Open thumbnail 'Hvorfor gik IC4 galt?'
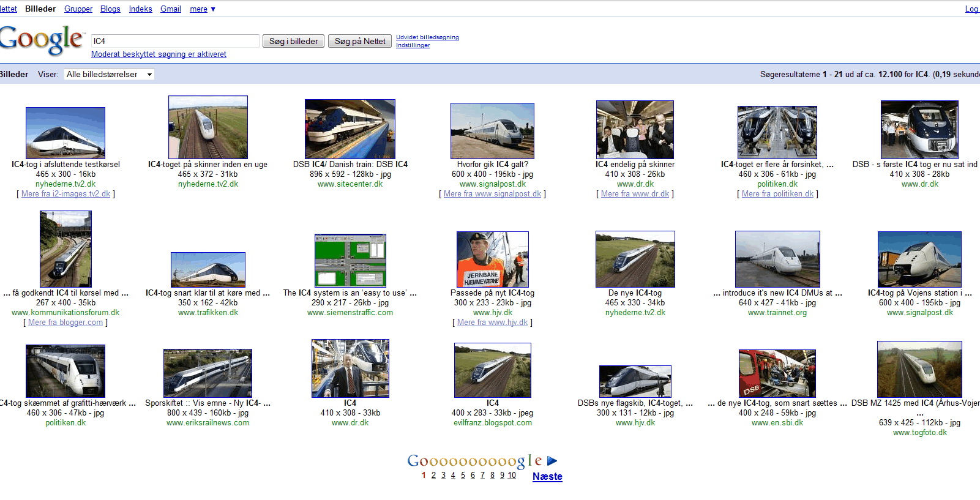The image size is (980, 500). pyautogui.click(x=492, y=131)
